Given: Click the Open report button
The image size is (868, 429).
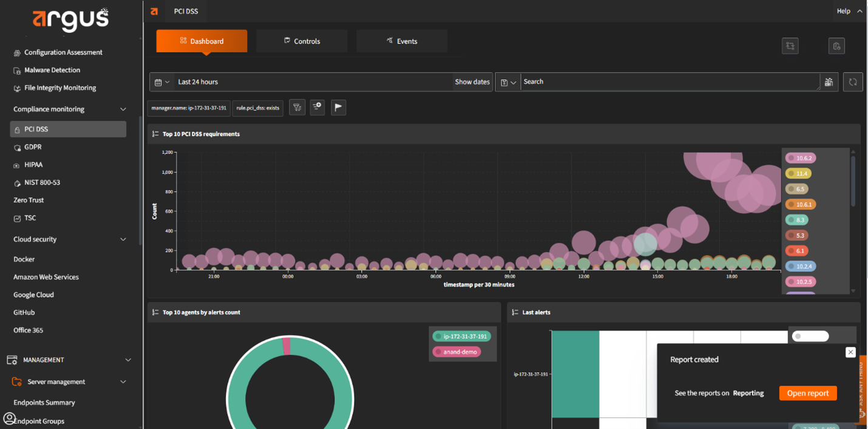Looking at the screenshot, I should [807, 393].
